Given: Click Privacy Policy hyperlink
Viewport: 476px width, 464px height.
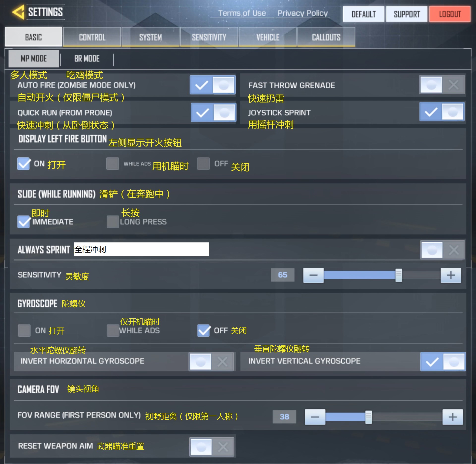Looking at the screenshot, I should 303,13.
